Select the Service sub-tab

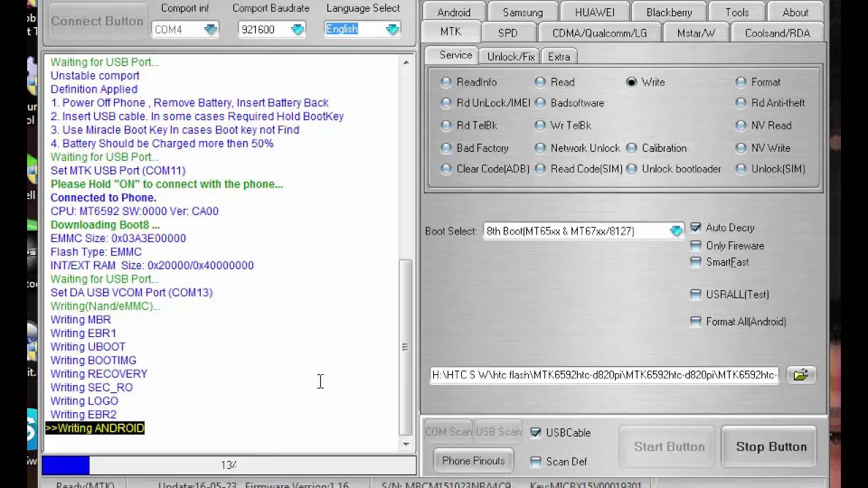[456, 56]
